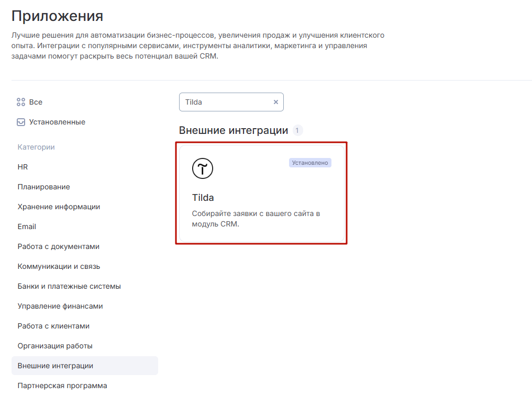532x408 pixels.
Task: Select Банки и платежные системы category
Action: point(69,286)
